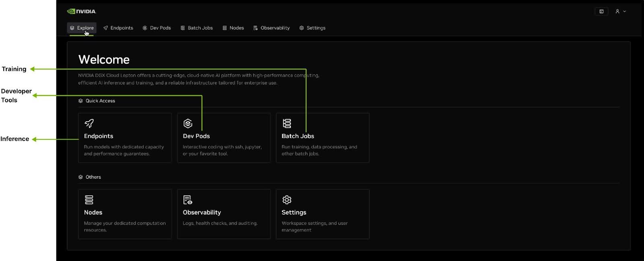The height and width of the screenshot is (261, 644).
Task: Click 'Manage your dedicated computation resources' text
Action: (125, 226)
